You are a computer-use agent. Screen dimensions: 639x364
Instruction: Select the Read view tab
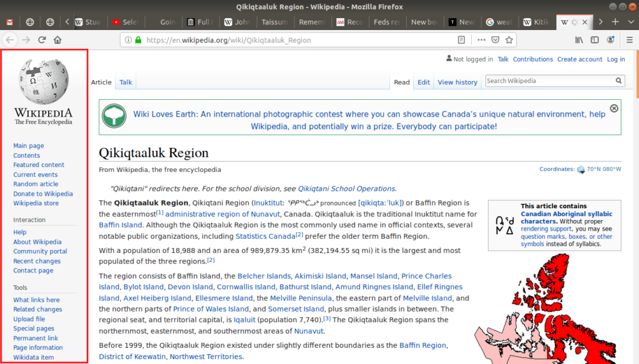[x=401, y=82]
